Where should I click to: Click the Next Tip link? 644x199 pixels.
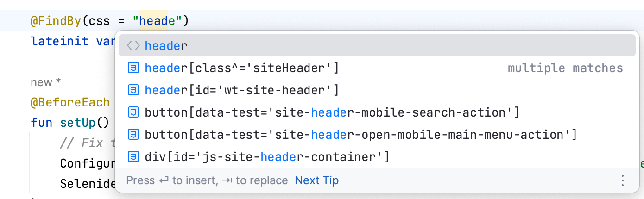click(x=316, y=180)
